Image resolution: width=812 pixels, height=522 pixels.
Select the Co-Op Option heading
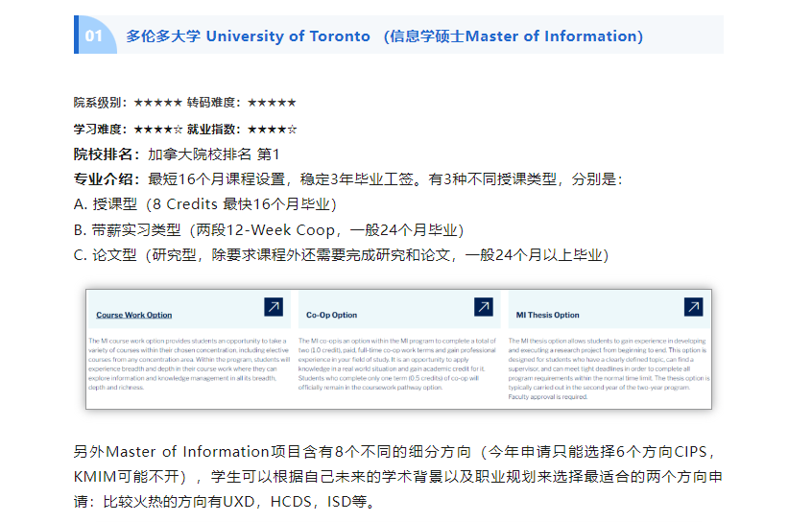pyautogui.click(x=331, y=315)
